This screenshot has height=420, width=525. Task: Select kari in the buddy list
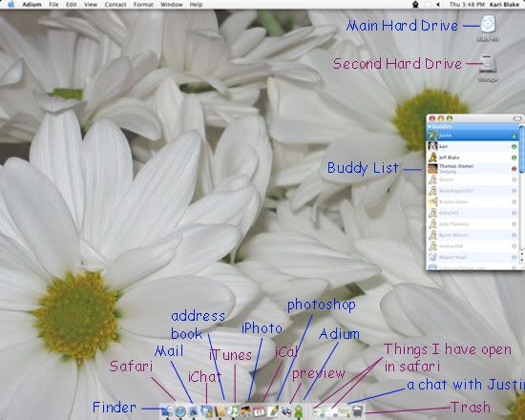(x=472, y=146)
